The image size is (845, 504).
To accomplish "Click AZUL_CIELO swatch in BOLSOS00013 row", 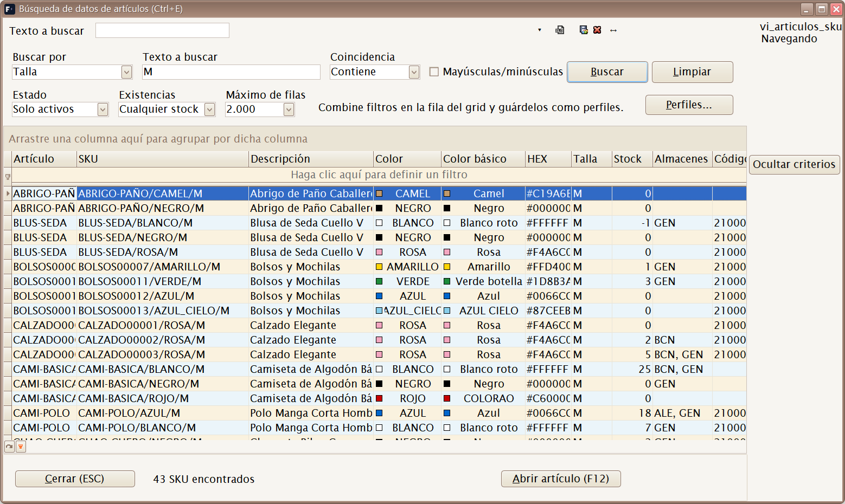I will tap(380, 311).
